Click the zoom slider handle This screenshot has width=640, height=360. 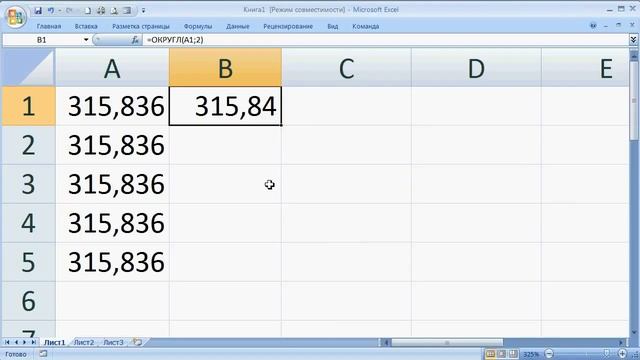[607, 353]
